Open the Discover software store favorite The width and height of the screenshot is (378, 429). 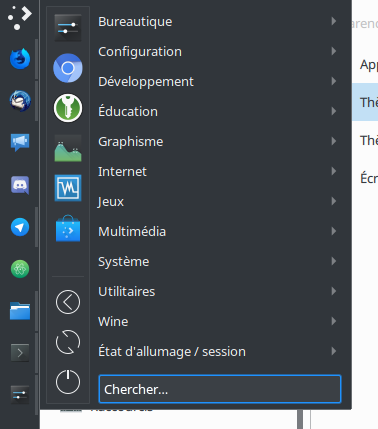[68, 228]
